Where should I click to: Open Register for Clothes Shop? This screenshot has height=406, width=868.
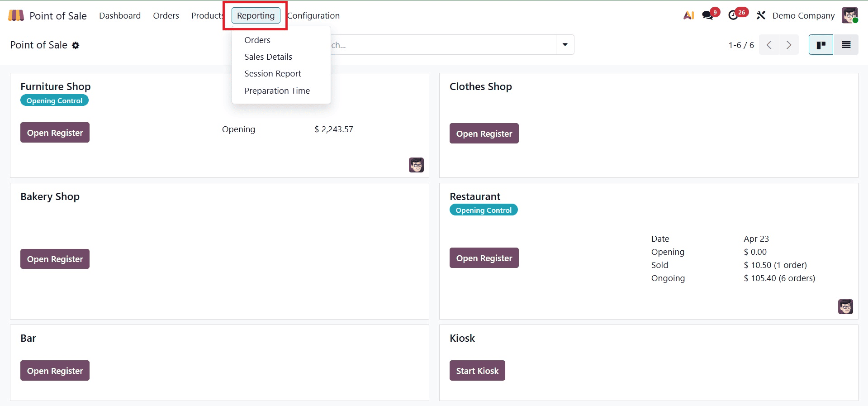(x=484, y=134)
